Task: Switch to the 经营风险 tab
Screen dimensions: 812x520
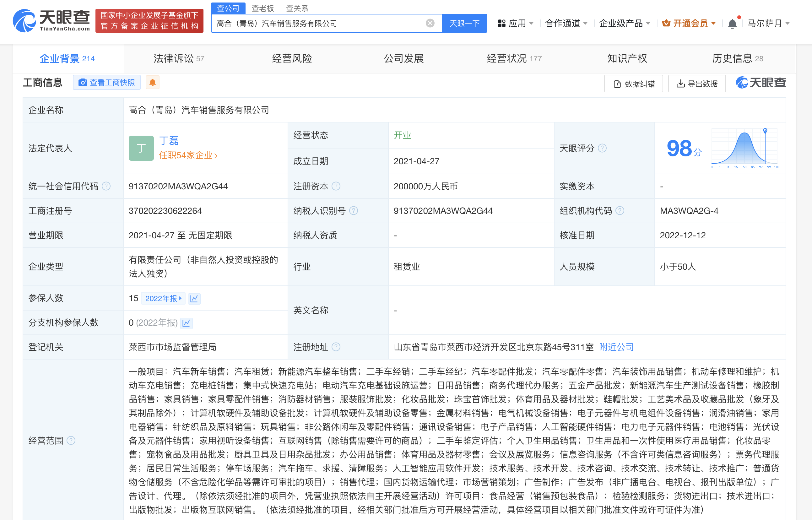Action: pyautogui.click(x=292, y=58)
